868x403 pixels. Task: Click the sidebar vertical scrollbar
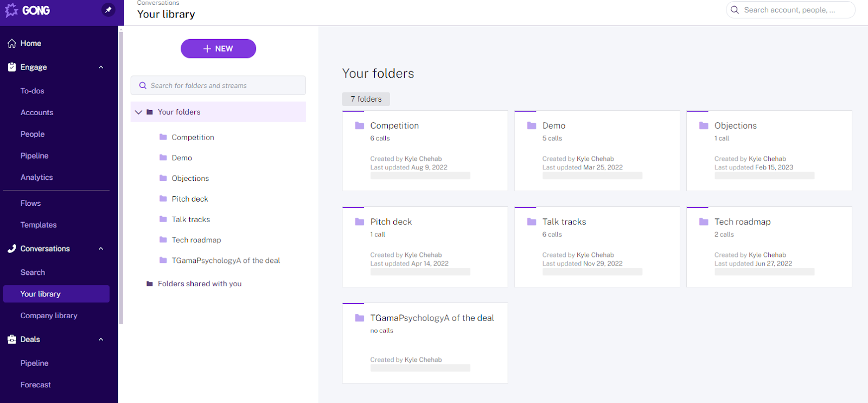point(121,177)
